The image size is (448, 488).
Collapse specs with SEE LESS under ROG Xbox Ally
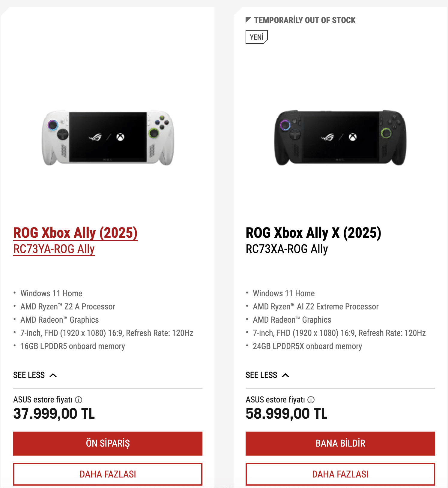point(35,375)
